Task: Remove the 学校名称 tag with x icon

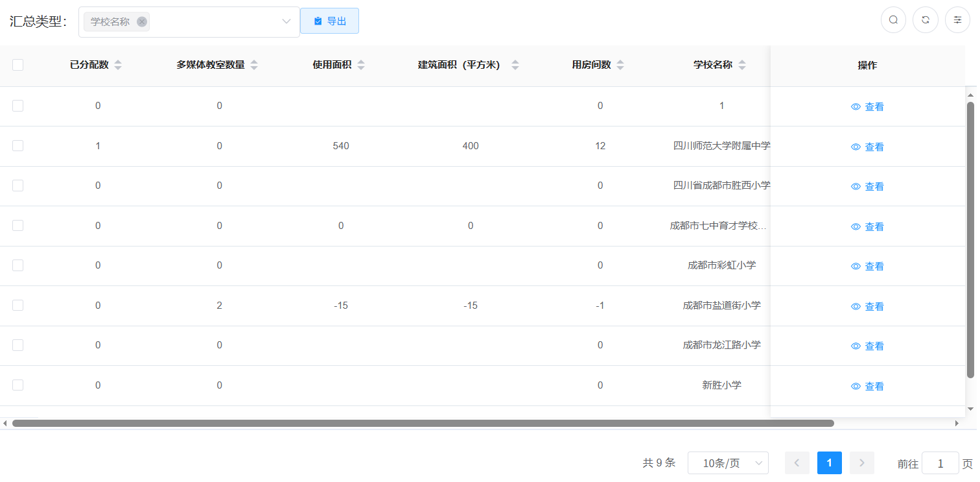Action: [x=142, y=21]
